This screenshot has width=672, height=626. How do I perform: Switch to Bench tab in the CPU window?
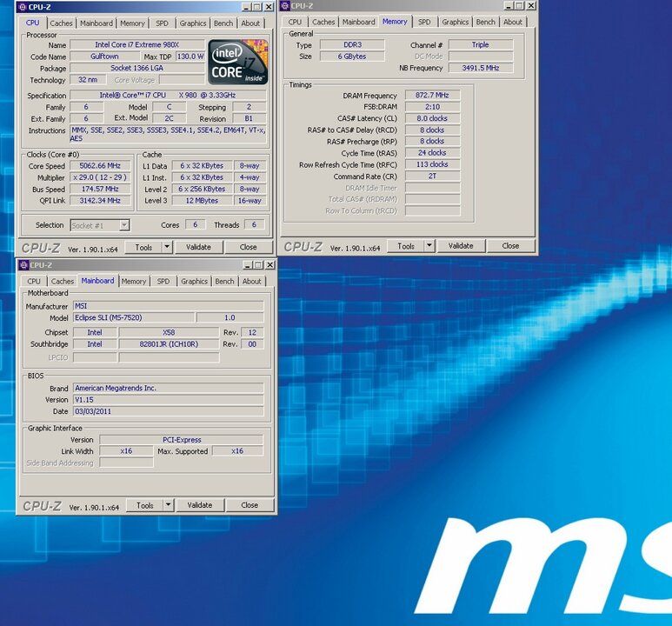tap(223, 23)
